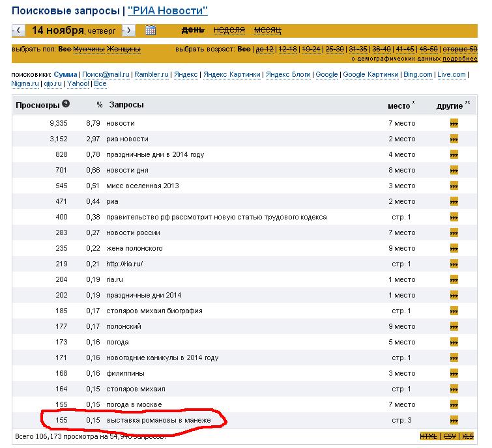Open the 'РИА Новости' title link
Image resolution: width=492 pixels, height=448 pixels.
168,10
